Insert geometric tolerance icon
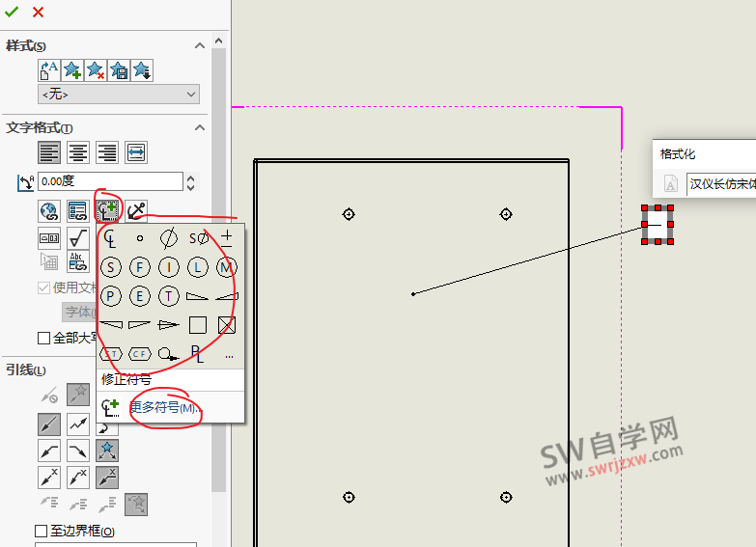 click(x=49, y=238)
